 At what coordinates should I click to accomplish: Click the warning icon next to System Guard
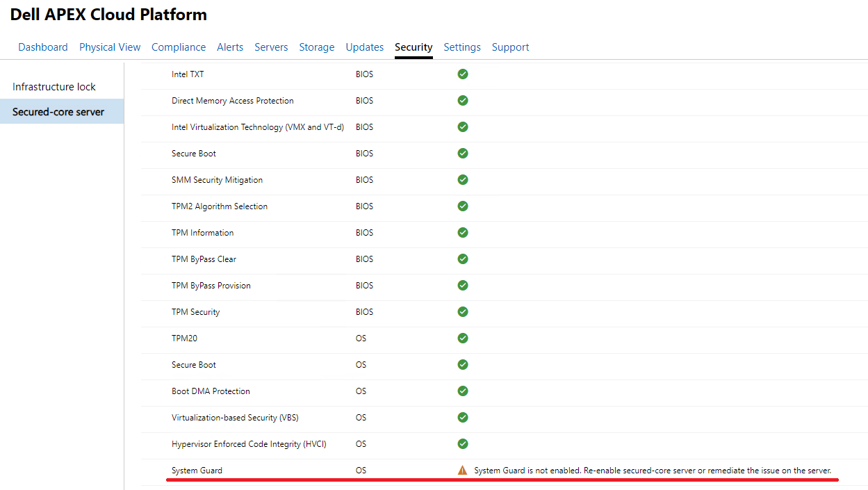[462, 470]
